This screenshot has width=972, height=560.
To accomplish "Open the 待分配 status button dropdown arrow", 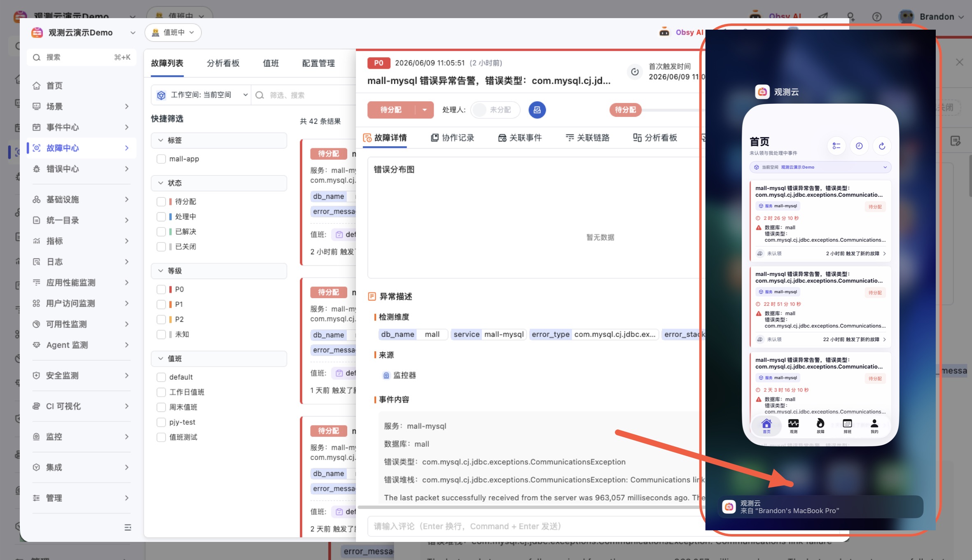I will point(425,110).
